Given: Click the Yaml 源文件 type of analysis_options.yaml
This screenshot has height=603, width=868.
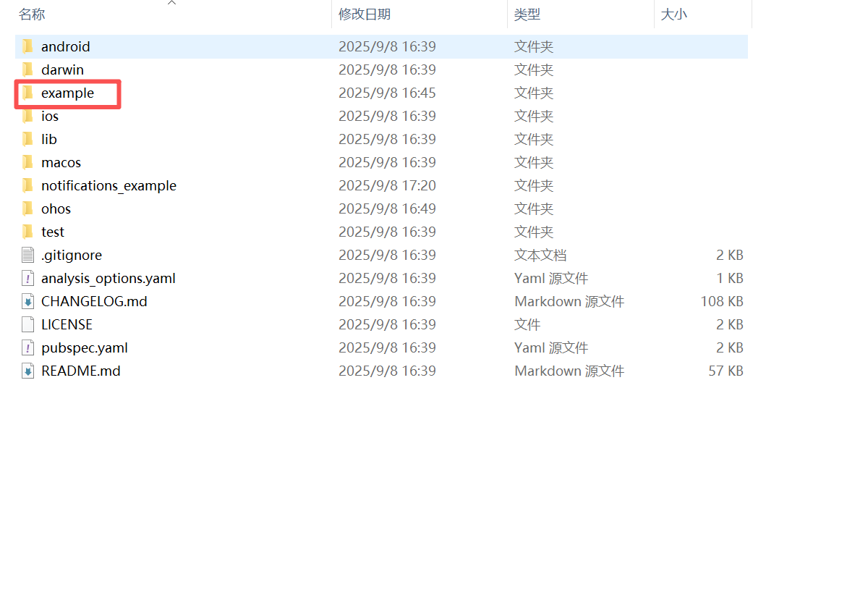Looking at the screenshot, I should click(551, 278).
